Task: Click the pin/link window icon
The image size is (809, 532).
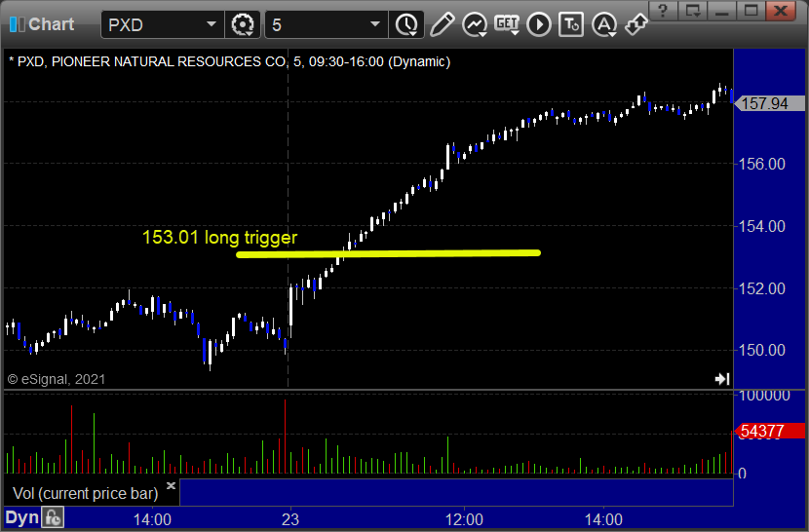Action: point(636,24)
